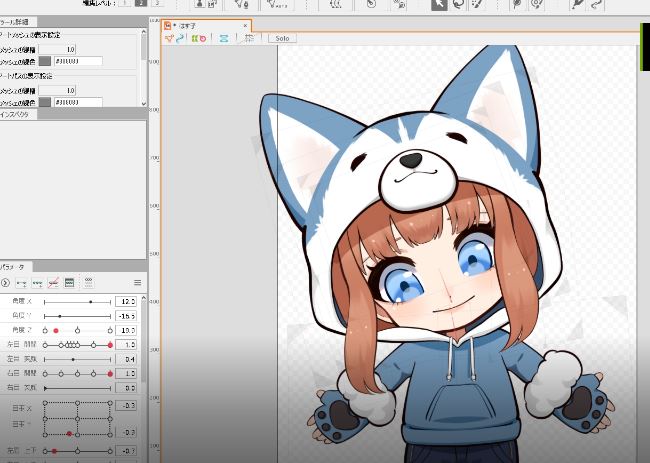The height and width of the screenshot is (463, 650).
Task: Click the green icon in the canvas toolbar
Action: [194, 39]
